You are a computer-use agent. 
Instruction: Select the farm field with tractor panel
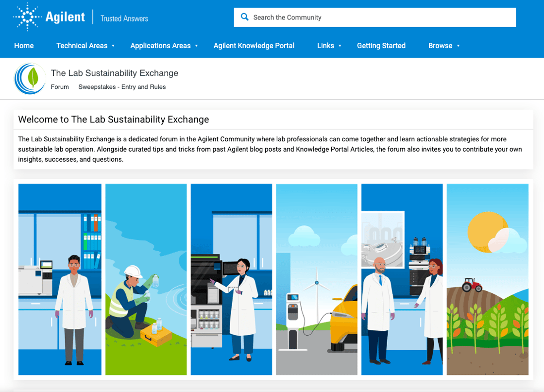coord(487,279)
